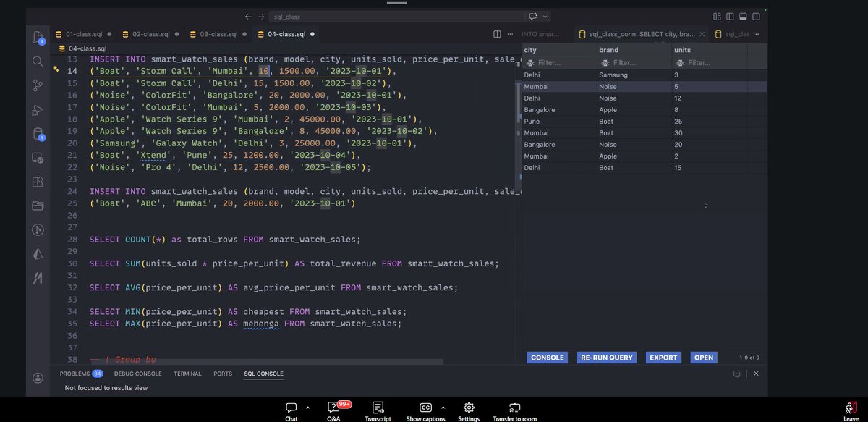This screenshot has height=422, width=868.
Task: Switch to the 02-class.sql tab
Action: coord(151,34)
